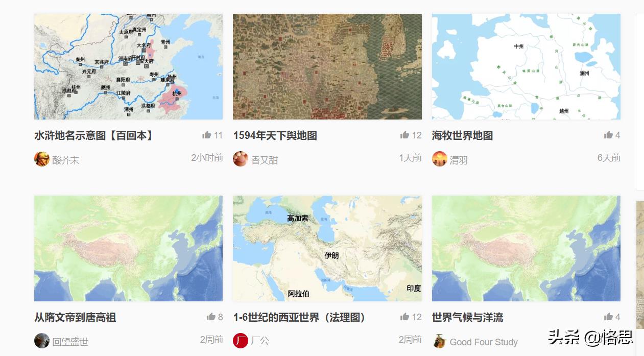Like the 水浒地名示意图 map via thumbs-up icon
The width and height of the screenshot is (644, 356).
[206, 135]
